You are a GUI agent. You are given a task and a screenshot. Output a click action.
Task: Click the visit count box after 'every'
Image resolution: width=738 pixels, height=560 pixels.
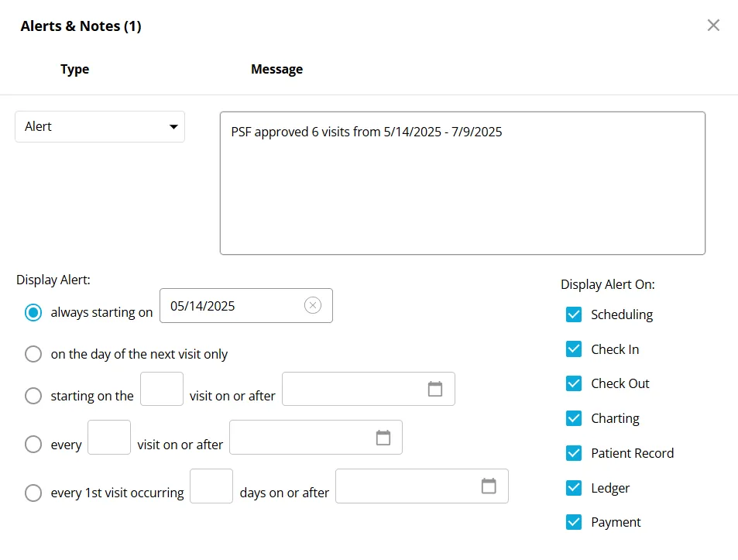point(109,437)
